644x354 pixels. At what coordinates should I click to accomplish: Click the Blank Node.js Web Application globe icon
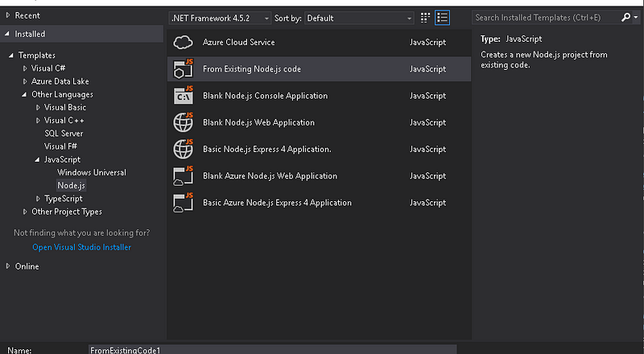click(x=184, y=122)
